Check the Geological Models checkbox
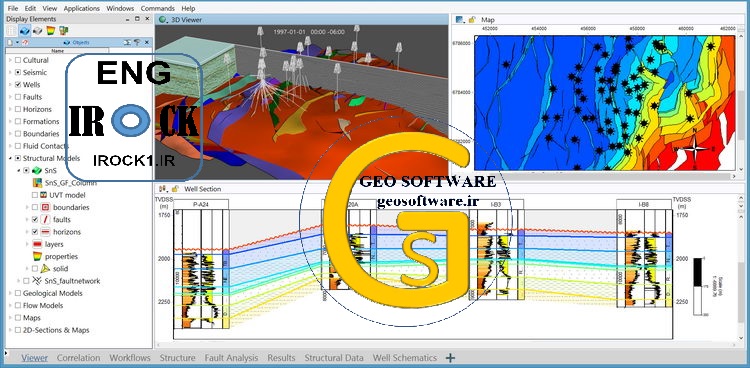The height and width of the screenshot is (368, 750). 18,293
